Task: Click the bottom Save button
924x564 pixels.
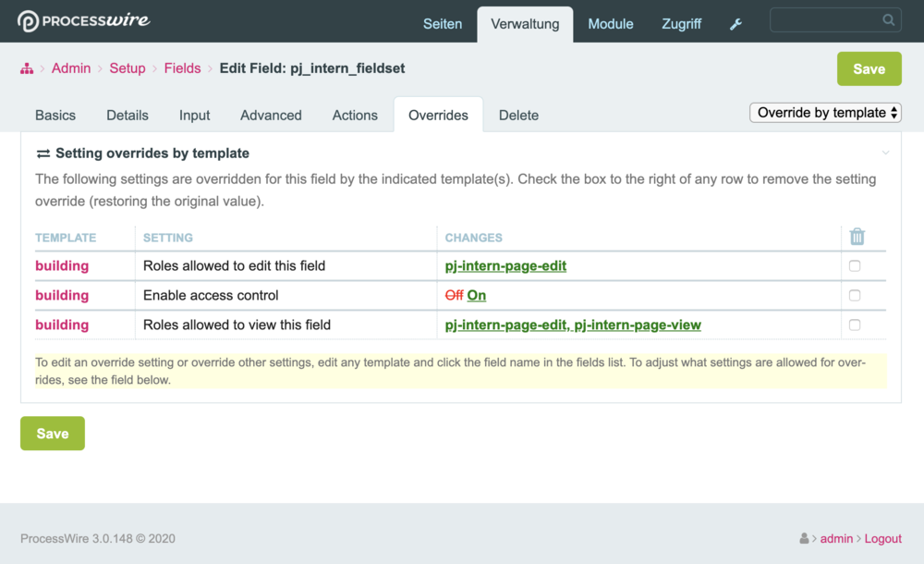Action: click(53, 434)
